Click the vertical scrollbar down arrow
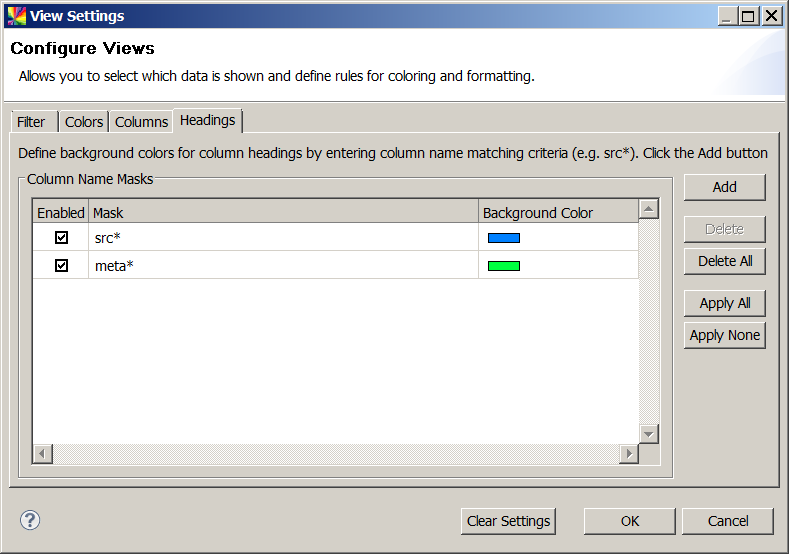The width and height of the screenshot is (789, 554). click(x=649, y=434)
